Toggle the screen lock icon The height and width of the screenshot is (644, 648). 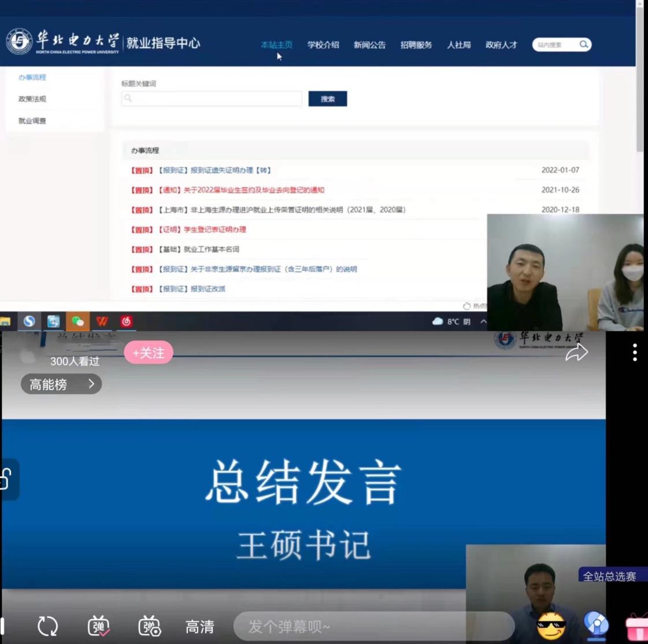7,479
